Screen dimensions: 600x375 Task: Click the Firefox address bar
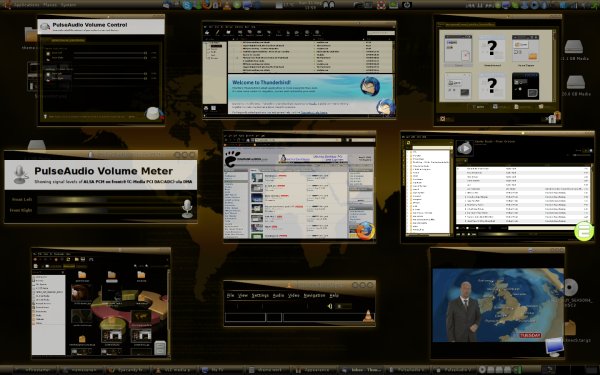[298, 140]
